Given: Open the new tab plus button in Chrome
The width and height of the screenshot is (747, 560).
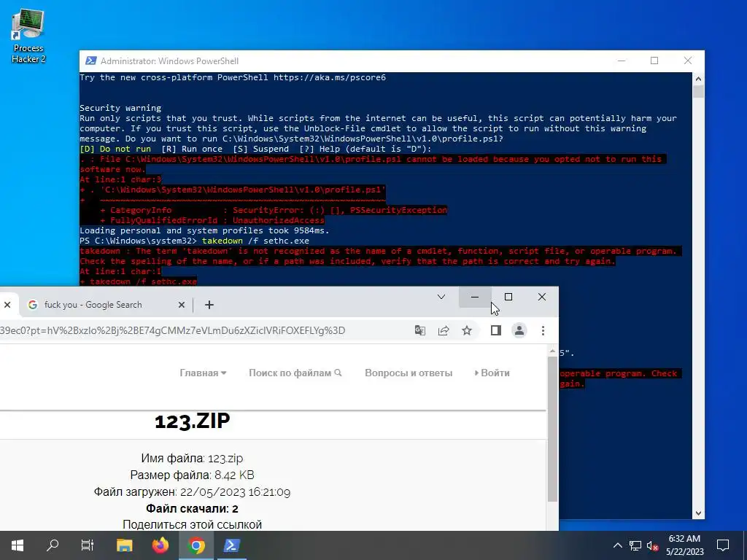Looking at the screenshot, I should pyautogui.click(x=209, y=305).
